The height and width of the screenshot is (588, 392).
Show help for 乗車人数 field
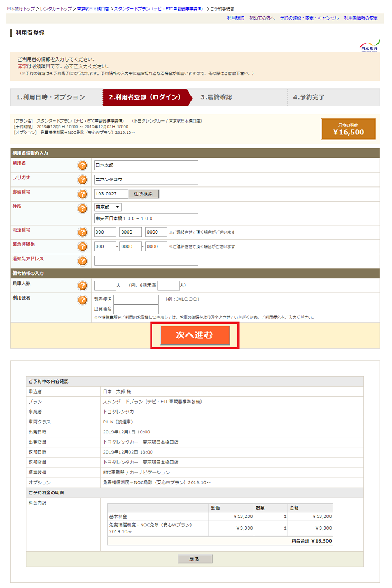82,286
